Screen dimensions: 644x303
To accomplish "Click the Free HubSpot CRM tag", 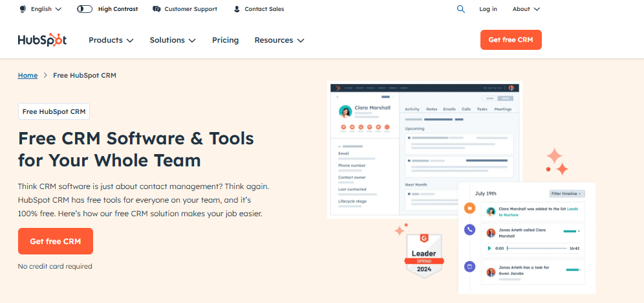I will (54, 111).
